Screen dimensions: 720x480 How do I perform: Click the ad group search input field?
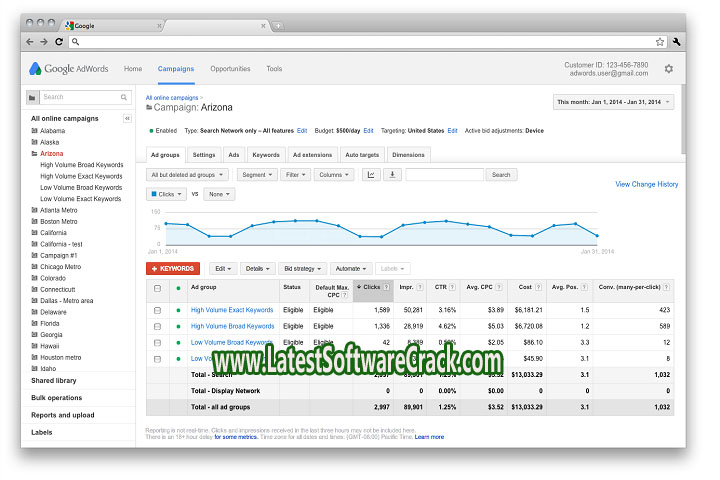(445, 174)
